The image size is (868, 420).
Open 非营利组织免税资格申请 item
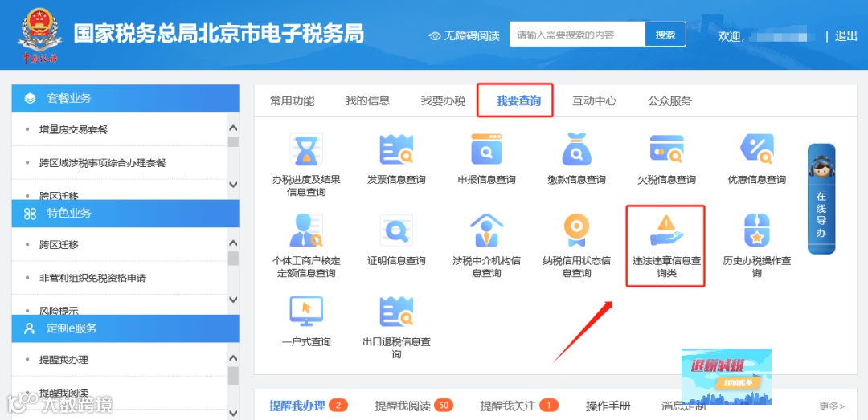click(x=93, y=278)
